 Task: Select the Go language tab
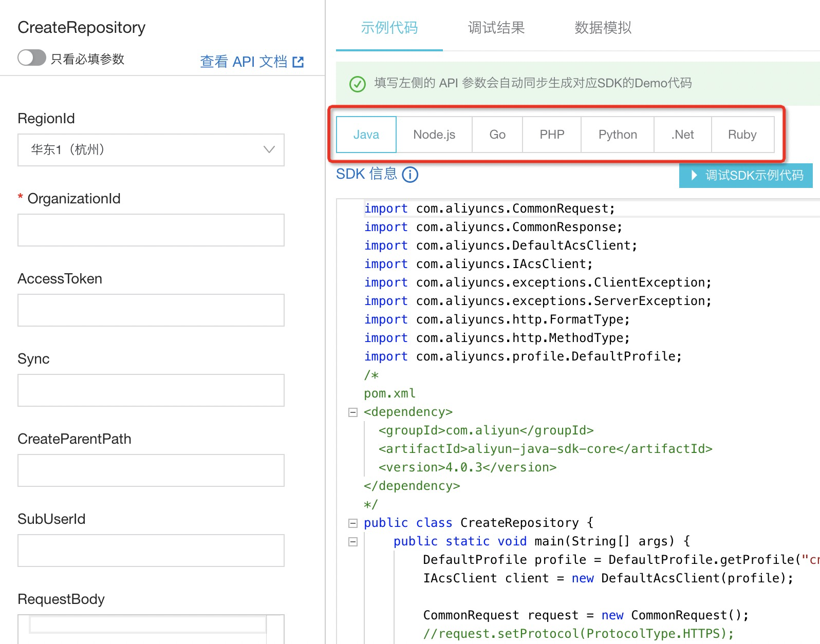click(x=497, y=135)
